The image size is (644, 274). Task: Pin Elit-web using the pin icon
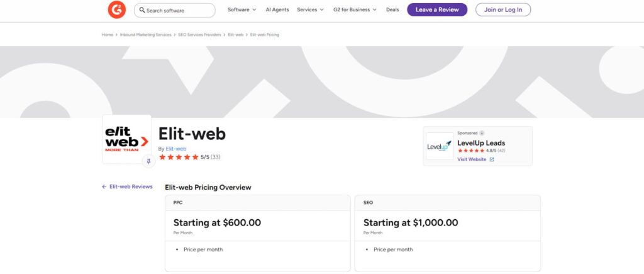click(x=148, y=161)
